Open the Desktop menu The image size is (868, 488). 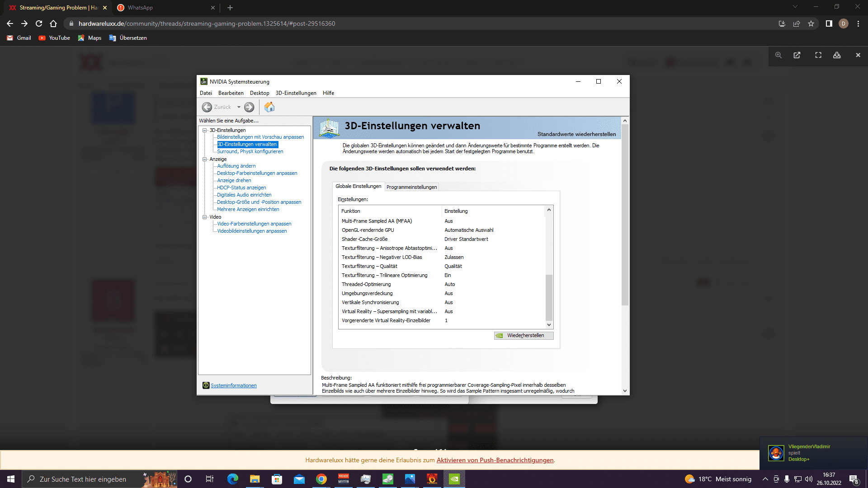259,93
